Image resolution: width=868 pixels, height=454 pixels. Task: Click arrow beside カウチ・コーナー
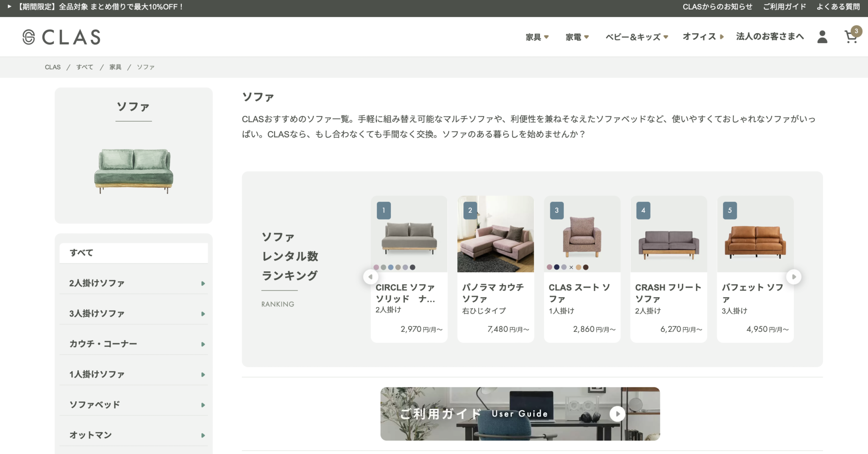coord(203,344)
